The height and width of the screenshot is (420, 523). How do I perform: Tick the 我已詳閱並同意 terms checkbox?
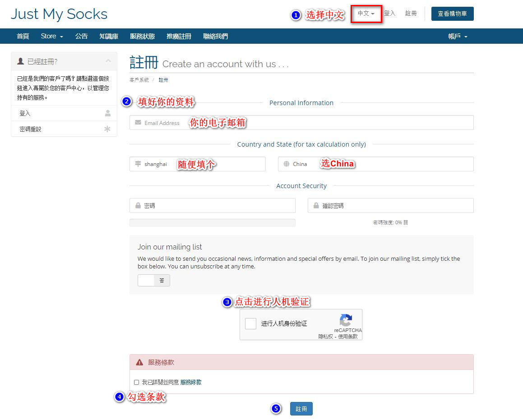[x=136, y=383]
